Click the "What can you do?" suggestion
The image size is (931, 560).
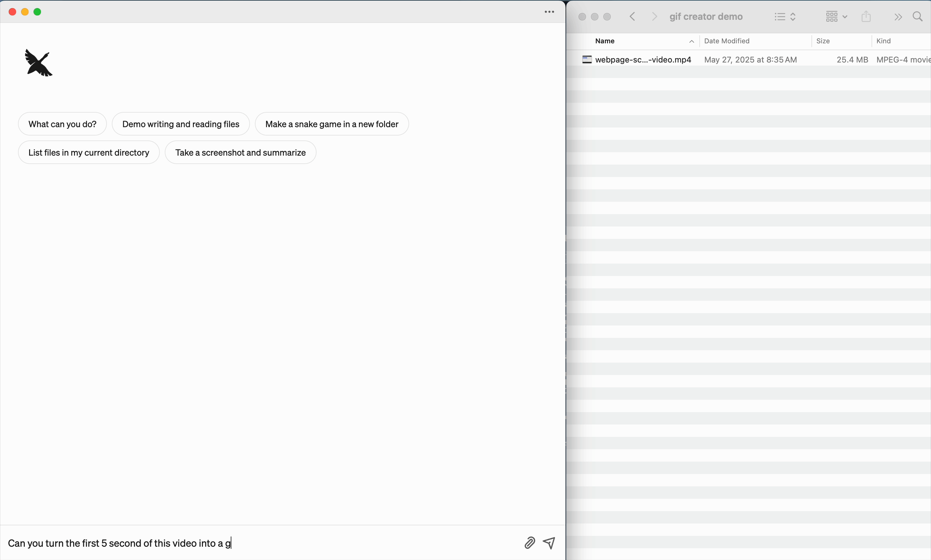62,124
